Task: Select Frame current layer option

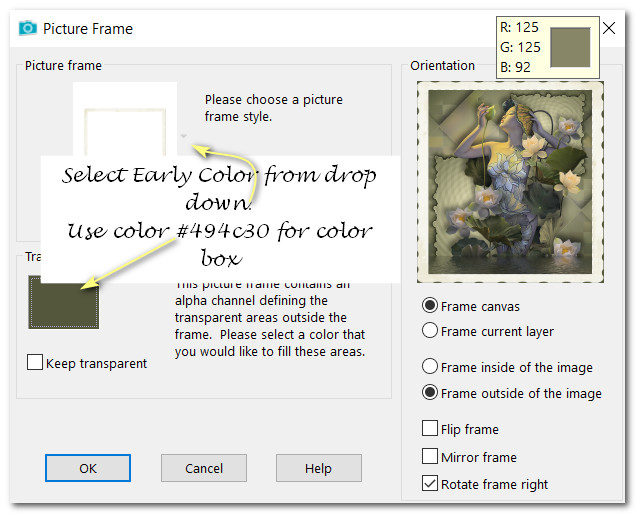Action: pos(430,330)
